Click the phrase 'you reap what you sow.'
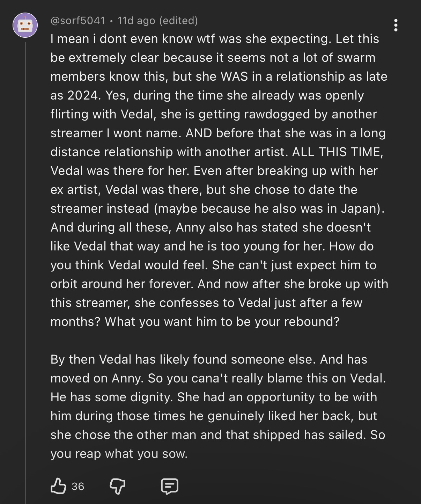Screen dimensions: 421x504 point(119,454)
